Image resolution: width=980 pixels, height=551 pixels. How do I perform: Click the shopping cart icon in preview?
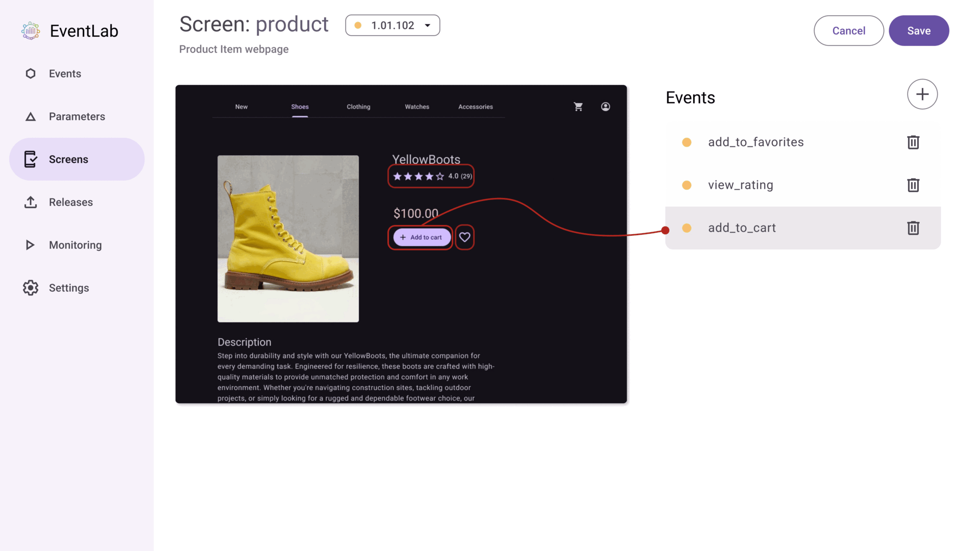tap(578, 107)
